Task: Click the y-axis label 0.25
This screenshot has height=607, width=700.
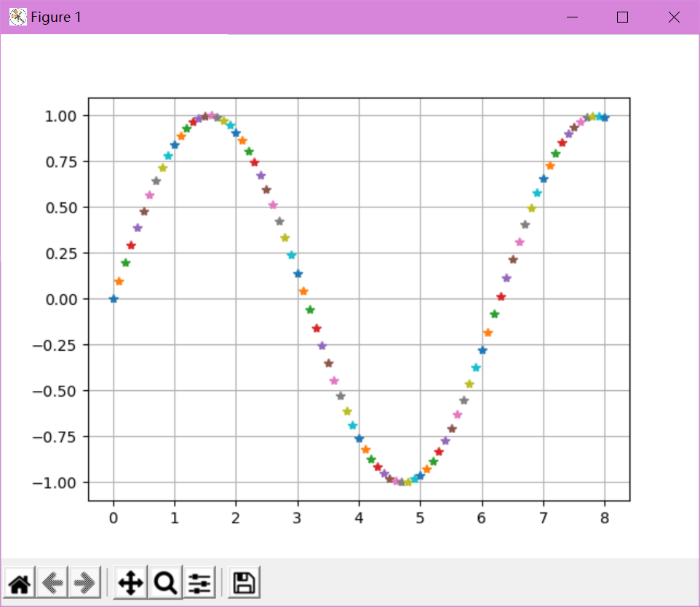Action: click(x=60, y=253)
